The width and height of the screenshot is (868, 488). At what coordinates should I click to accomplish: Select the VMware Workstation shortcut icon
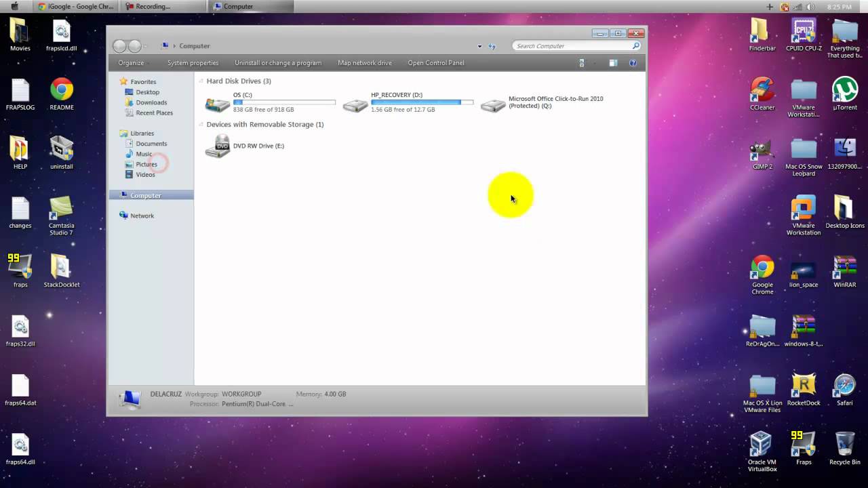[x=804, y=216]
